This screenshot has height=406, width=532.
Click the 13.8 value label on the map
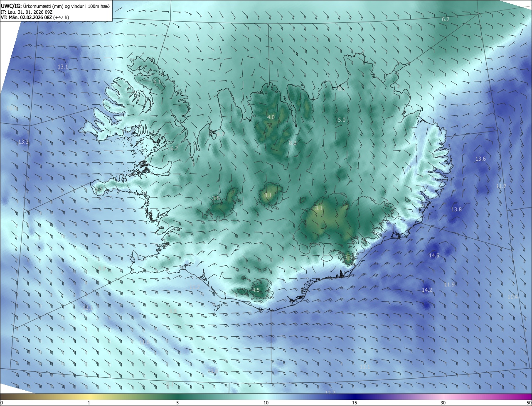pyautogui.click(x=456, y=210)
